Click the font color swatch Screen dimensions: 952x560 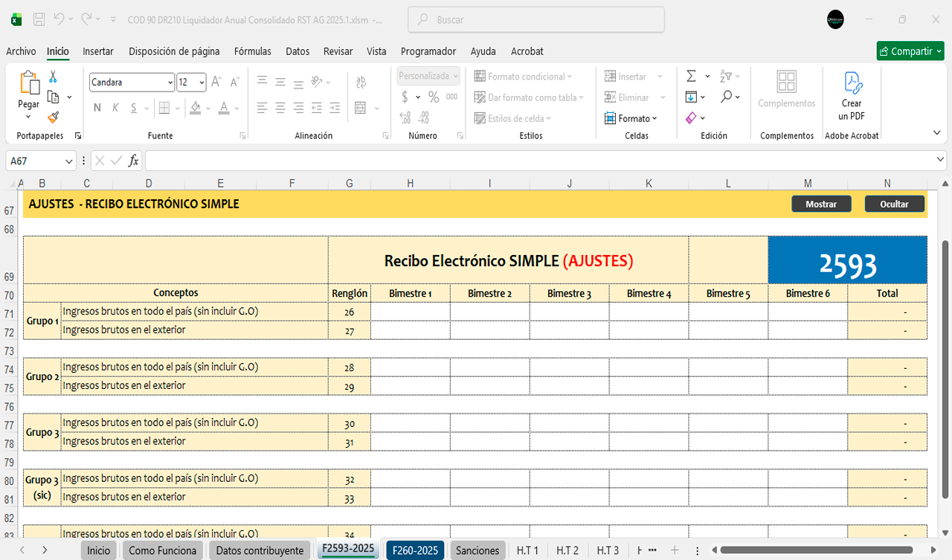(x=224, y=108)
